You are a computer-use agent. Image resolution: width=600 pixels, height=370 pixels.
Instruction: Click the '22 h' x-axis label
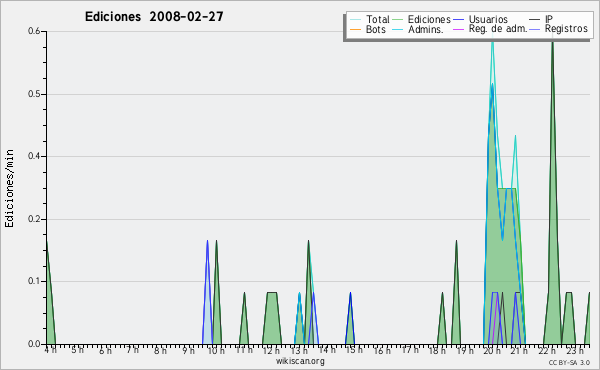click(x=548, y=350)
